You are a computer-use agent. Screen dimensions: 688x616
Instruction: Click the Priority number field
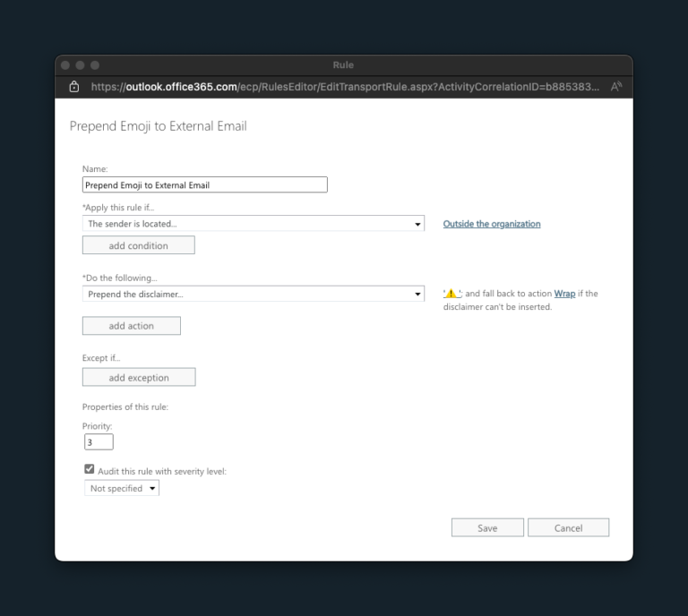click(x=99, y=442)
